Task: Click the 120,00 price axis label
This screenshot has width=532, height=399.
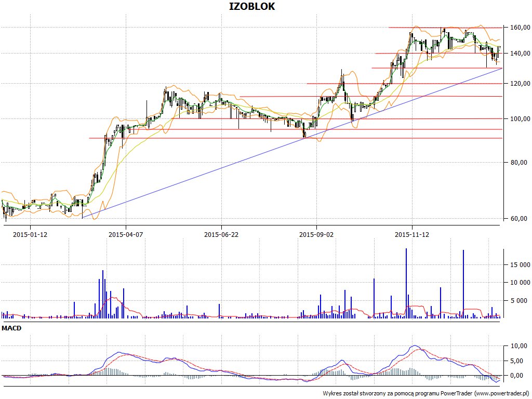Action: tap(520, 84)
